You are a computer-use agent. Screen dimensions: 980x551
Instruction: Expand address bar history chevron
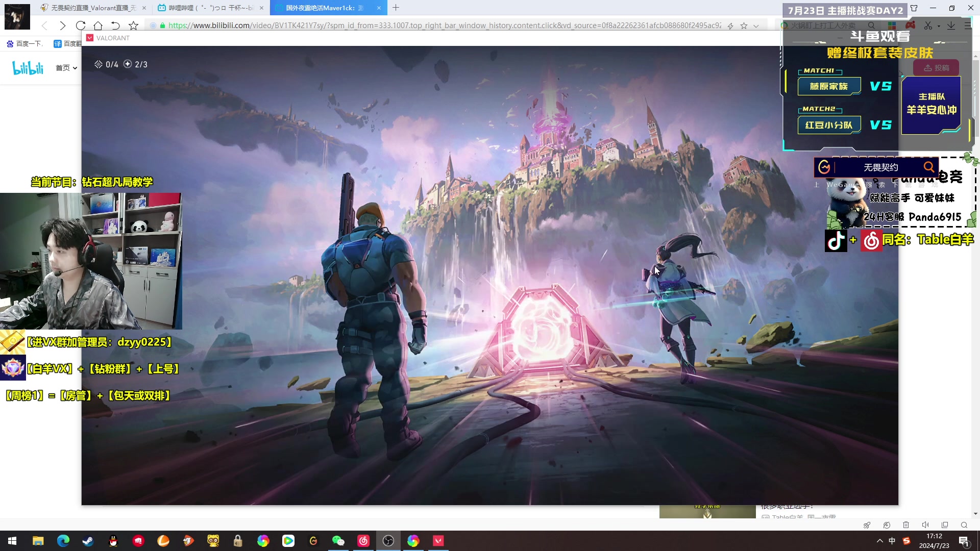pyautogui.click(x=756, y=26)
